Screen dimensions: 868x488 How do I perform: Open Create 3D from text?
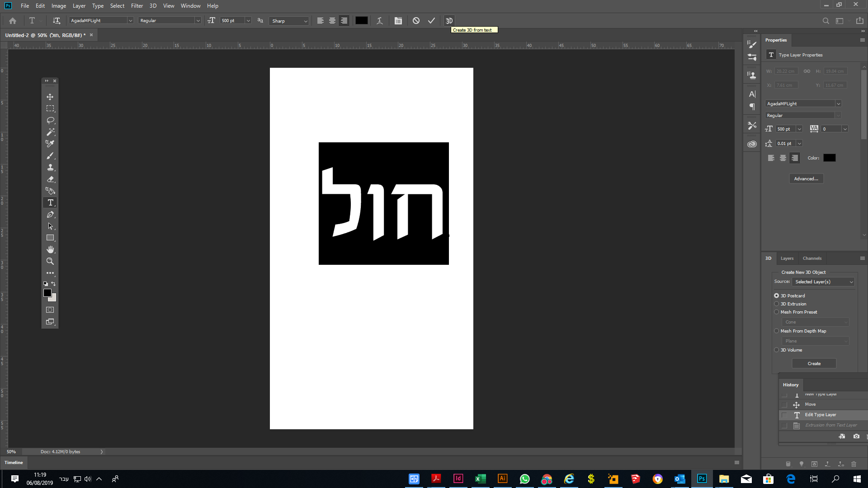tap(449, 20)
